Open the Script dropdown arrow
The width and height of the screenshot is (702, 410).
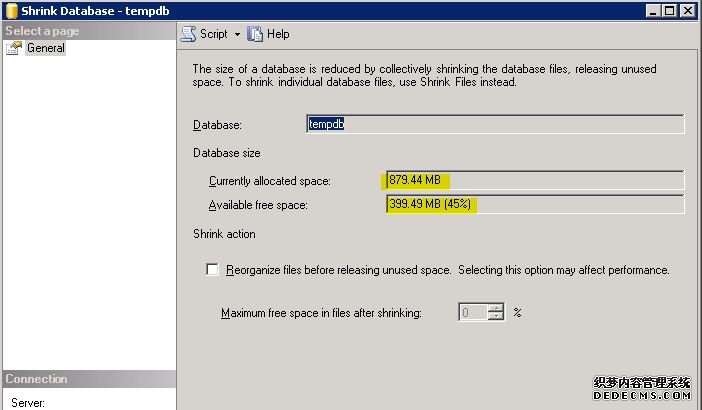click(x=237, y=35)
